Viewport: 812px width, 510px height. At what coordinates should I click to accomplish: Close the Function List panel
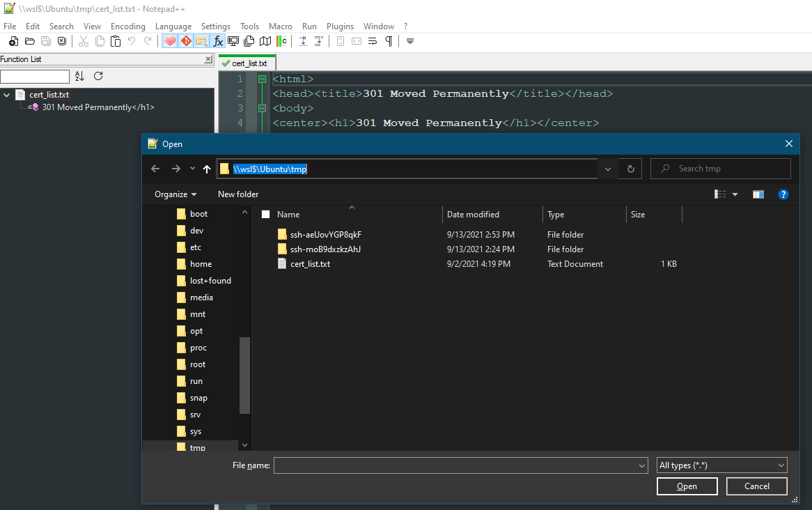tap(208, 59)
